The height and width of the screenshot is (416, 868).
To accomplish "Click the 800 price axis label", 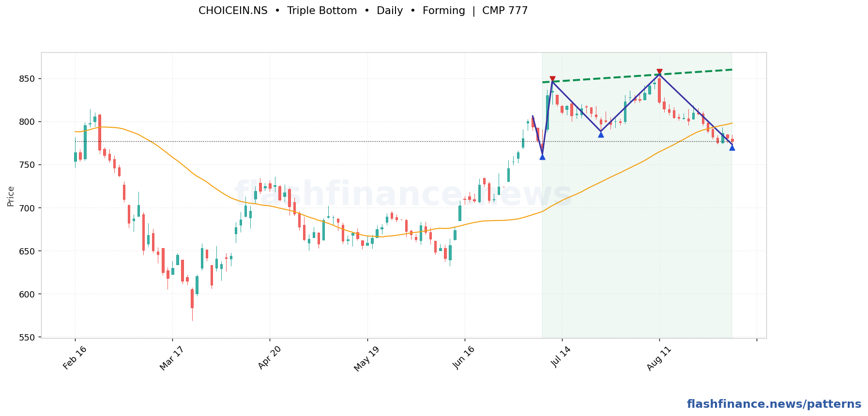I will 28,122.
